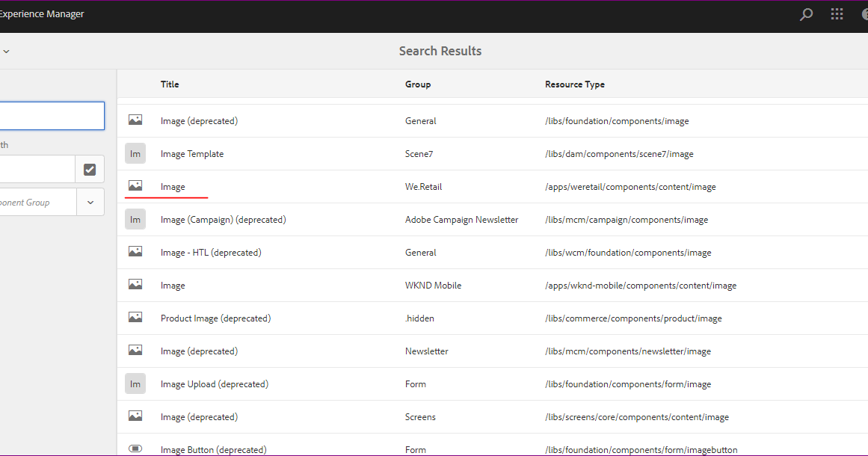The image size is (868, 456).
Task: Click the Title column header
Action: point(170,84)
